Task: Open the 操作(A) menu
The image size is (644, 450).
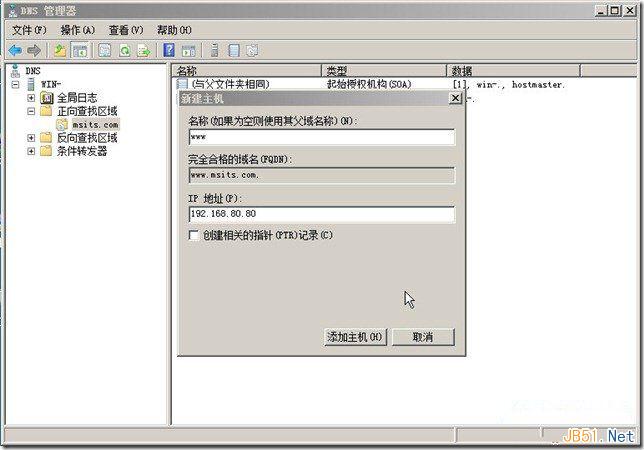Action: click(x=78, y=30)
